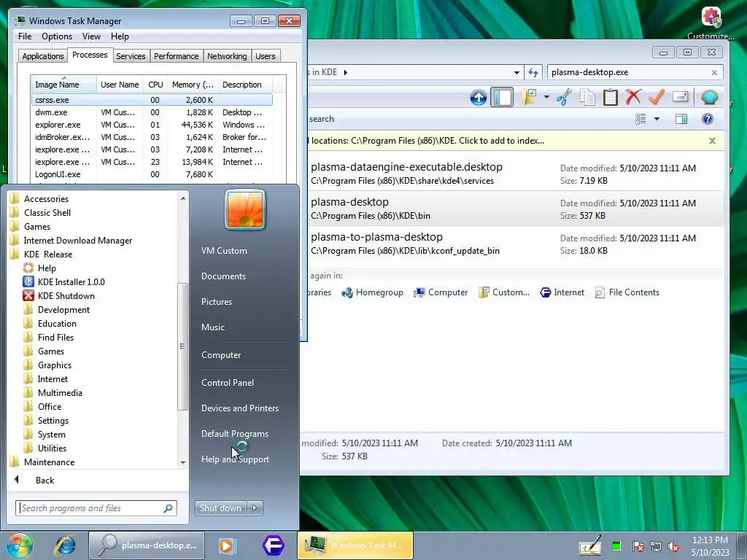This screenshot has width=747, height=560.
Task: Select the explorer.exe process row
Action: click(152, 125)
